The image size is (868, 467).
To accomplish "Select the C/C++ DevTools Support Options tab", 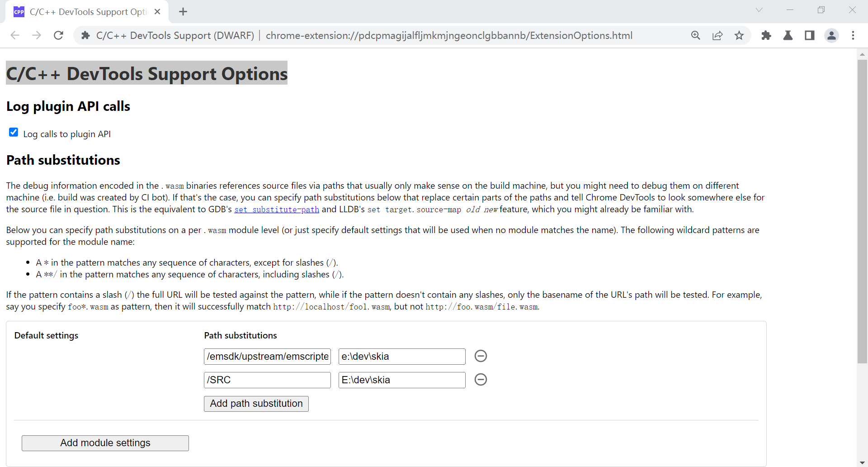I will pos(87,12).
